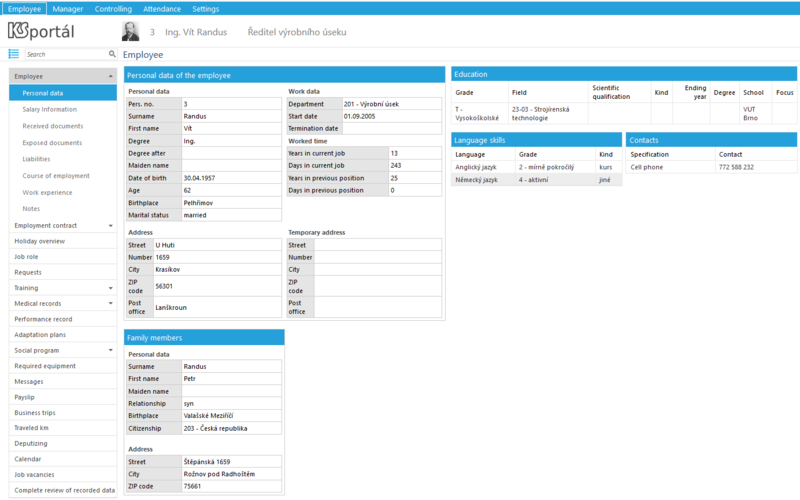Image resolution: width=800 pixels, height=500 pixels.
Task: Open Complete review of recorded data
Action: pyautogui.click(x=63, y=490)
